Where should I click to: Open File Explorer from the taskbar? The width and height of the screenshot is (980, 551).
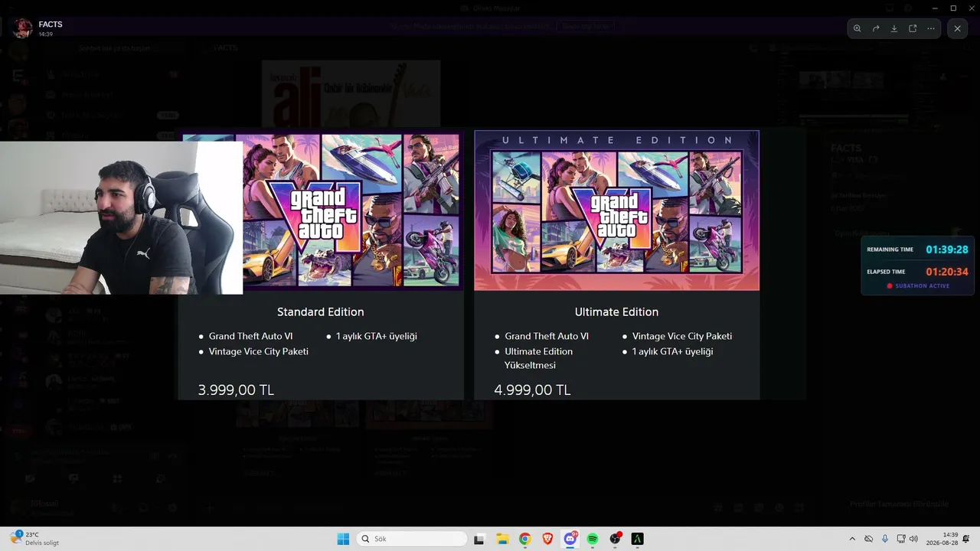[x=502, y=539]
